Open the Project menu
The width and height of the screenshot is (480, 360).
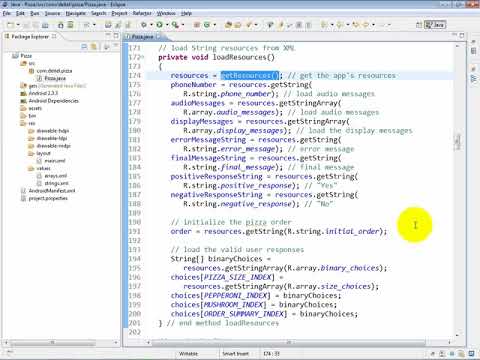pyautogui.click(x=119, y=13)
